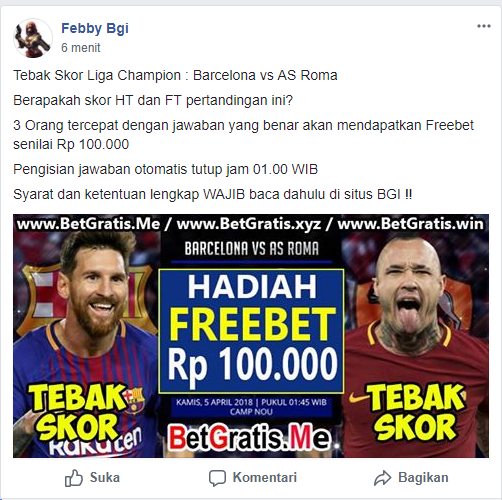Click the Kamis, 5 April 2018 match info line
Image resolution: width=502 pixels, height=500 pixels.
(251, 402)
